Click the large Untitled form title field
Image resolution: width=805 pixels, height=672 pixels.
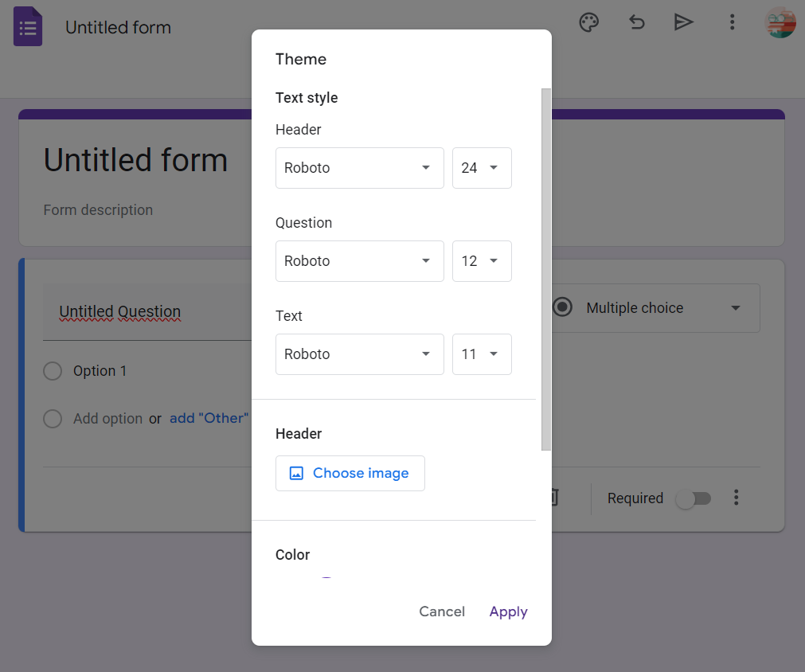(x=135, y=160)
